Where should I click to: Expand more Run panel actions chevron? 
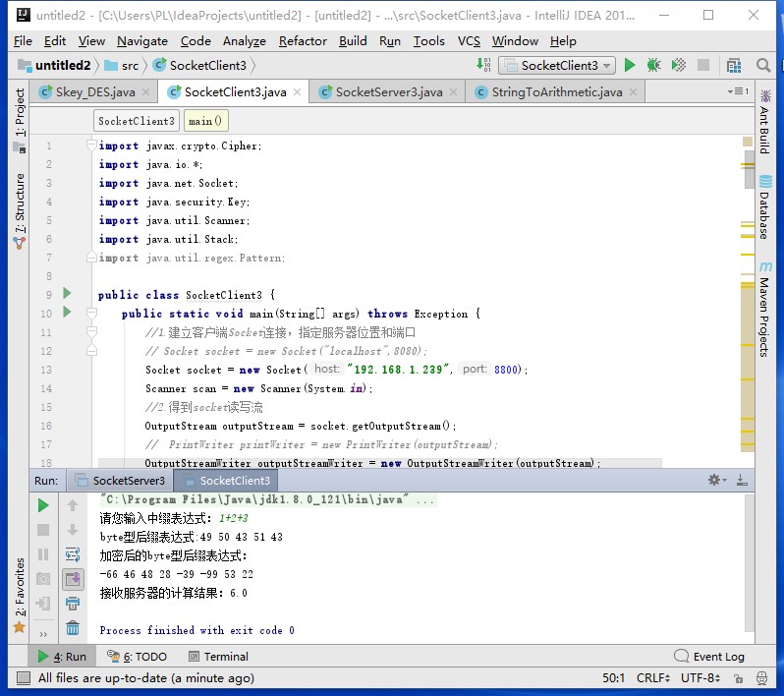pos(43,634)
